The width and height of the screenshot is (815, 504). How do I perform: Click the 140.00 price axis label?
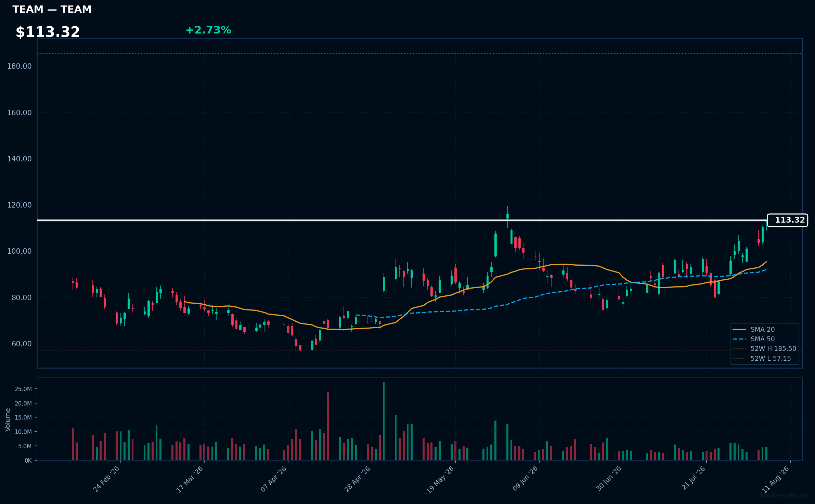coord(20,159)
